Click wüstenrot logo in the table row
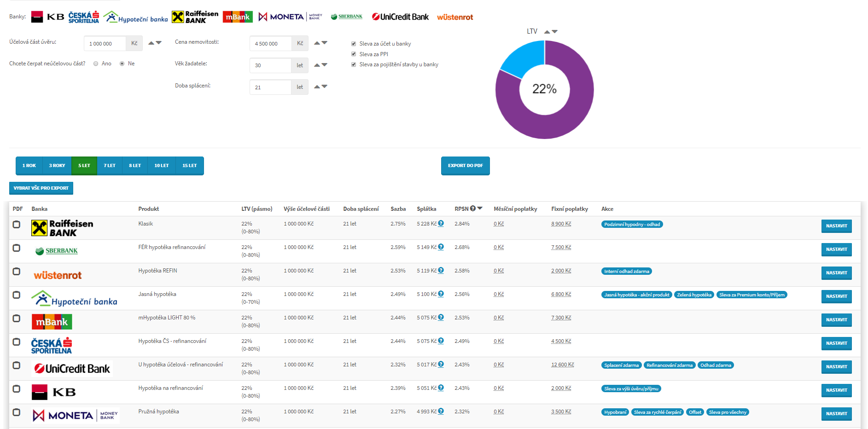This screenshot has width=868, height=429. click(x=58, y=275)
